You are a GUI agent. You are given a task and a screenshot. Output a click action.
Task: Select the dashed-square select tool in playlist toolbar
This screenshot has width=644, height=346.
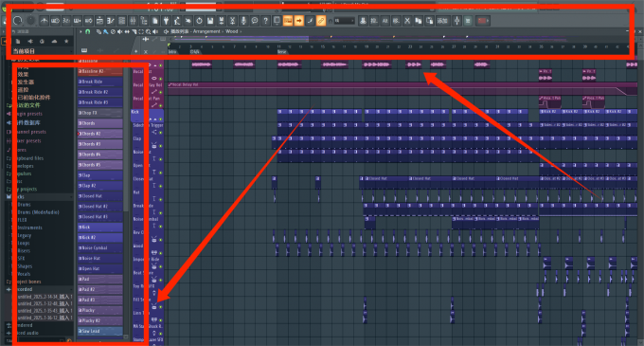(x=141, y=31)
